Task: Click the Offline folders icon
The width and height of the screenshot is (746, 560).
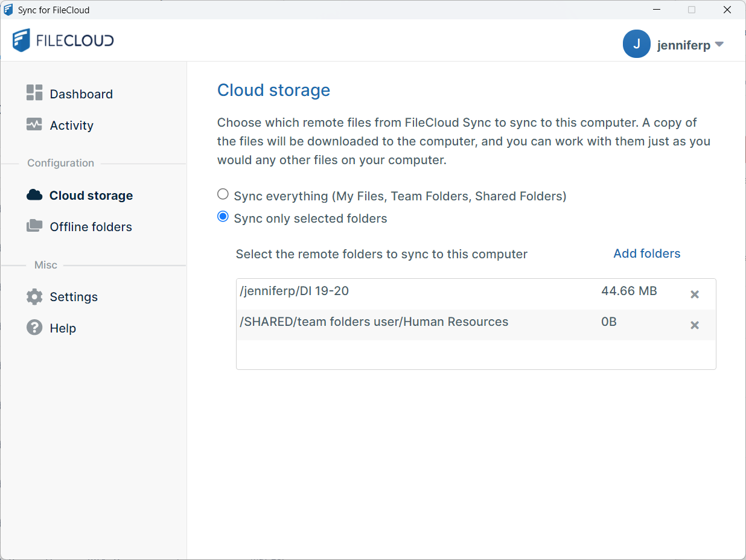Action: 34,226
